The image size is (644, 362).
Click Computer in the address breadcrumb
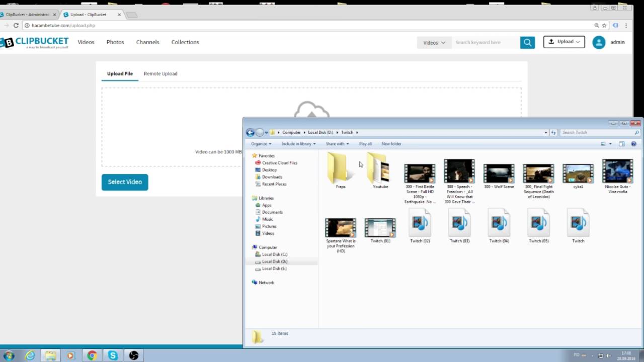pyautogui.click(x=291, y=132)
